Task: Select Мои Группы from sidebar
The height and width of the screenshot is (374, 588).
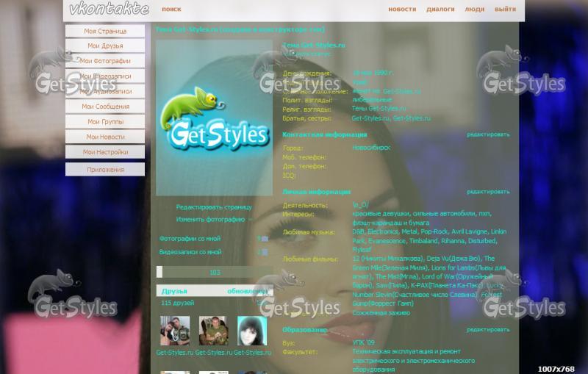Action: click(x=105, y=122)
